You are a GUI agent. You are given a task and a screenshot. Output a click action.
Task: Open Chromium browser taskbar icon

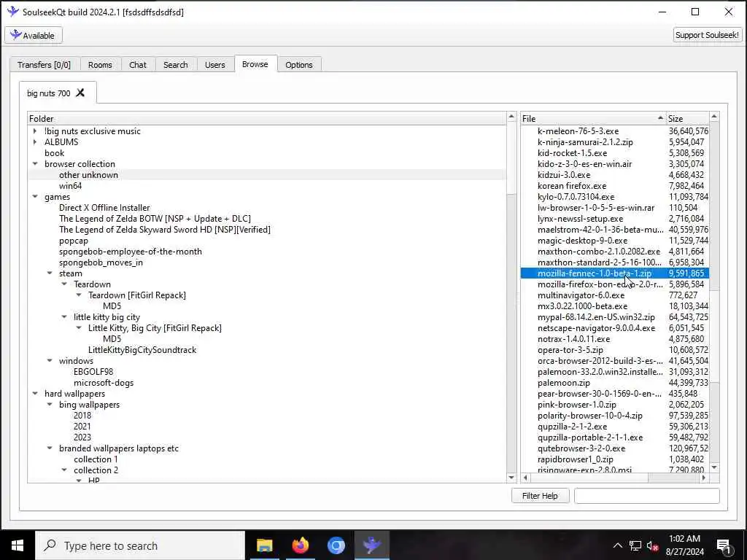coord(336,545)
